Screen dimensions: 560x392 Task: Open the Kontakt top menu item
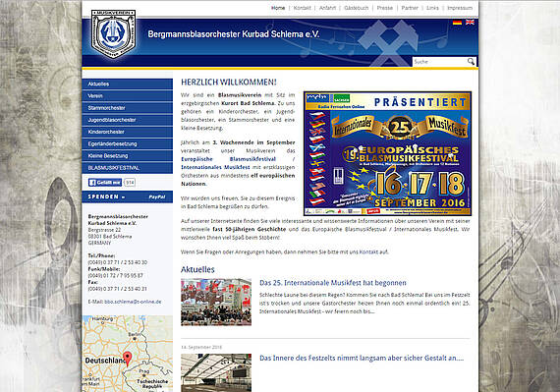coord(303,8)
